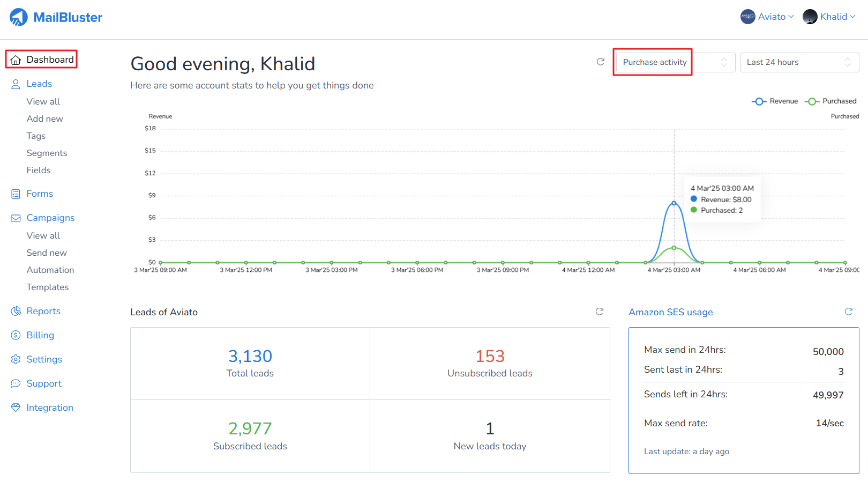Click the Forms icon in sidebar
This screenshot has width=868, height=481.
[x=16, y=194]
